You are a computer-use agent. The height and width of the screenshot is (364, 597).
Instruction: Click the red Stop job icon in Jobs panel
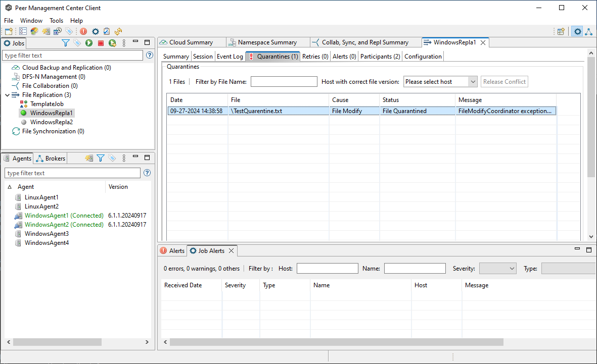101,43
